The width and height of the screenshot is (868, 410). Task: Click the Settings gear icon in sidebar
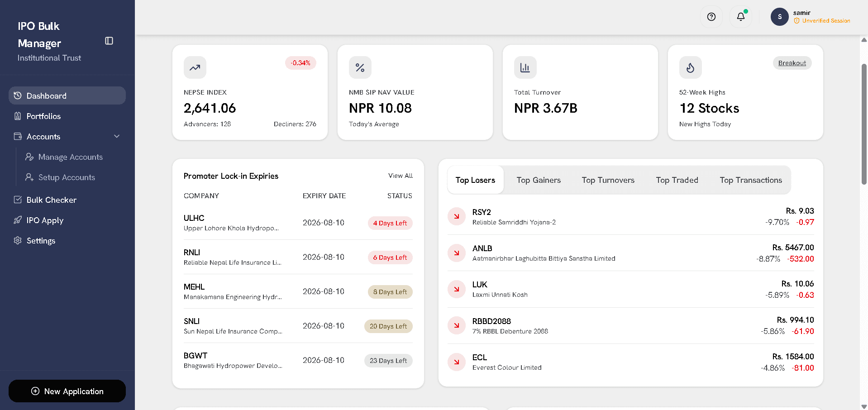(18, 240)
